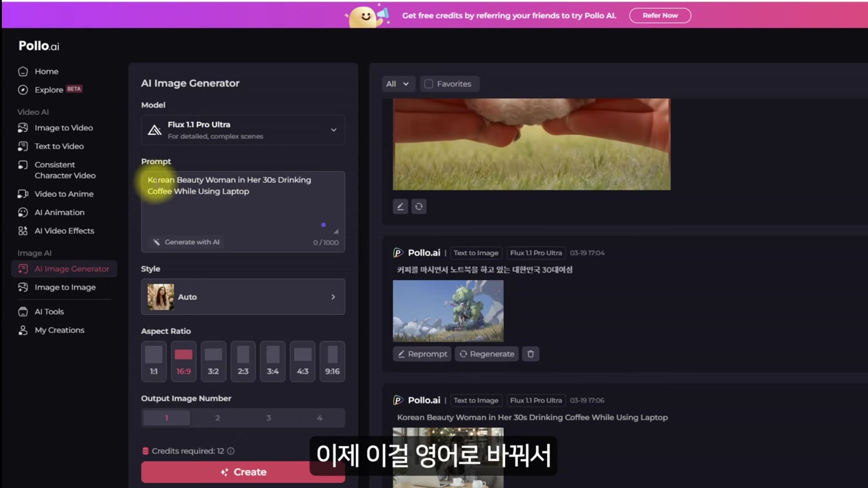Enable the Favorites checkbox

tap(429, 84)
